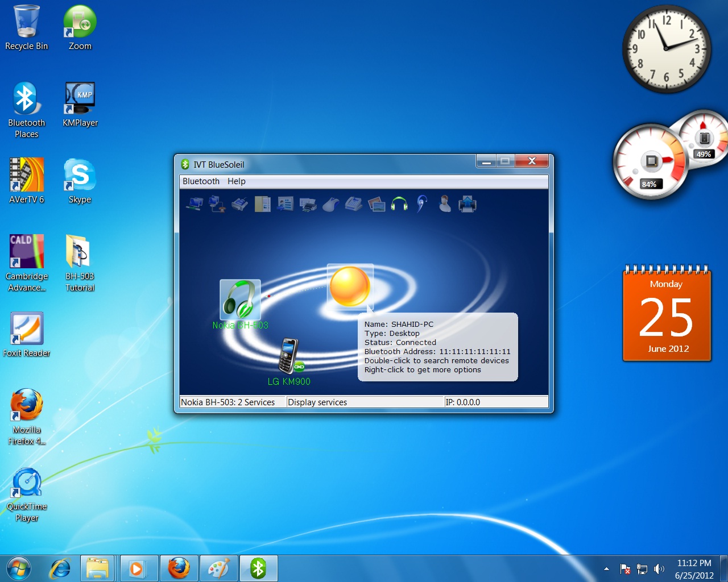728x582 pixels.
Task: Click the network tray icon
Action: point(642,569)
